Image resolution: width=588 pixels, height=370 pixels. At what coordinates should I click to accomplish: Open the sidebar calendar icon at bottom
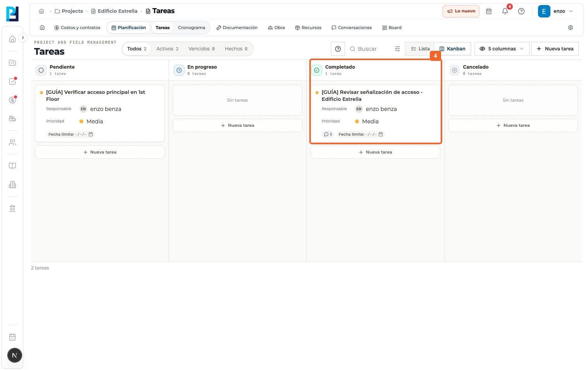coord(12,337)
